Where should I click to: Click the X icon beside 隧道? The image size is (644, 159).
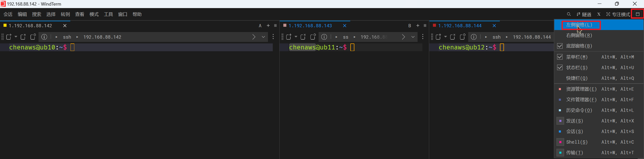pyautogui.click(x=599, y=14)
